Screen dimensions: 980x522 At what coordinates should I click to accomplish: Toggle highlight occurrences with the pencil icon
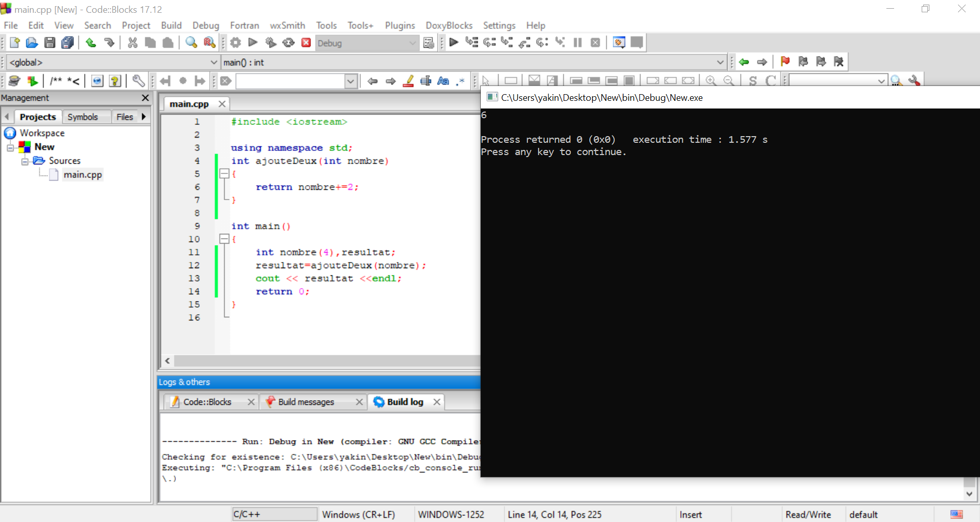click(x=408, y=81)
